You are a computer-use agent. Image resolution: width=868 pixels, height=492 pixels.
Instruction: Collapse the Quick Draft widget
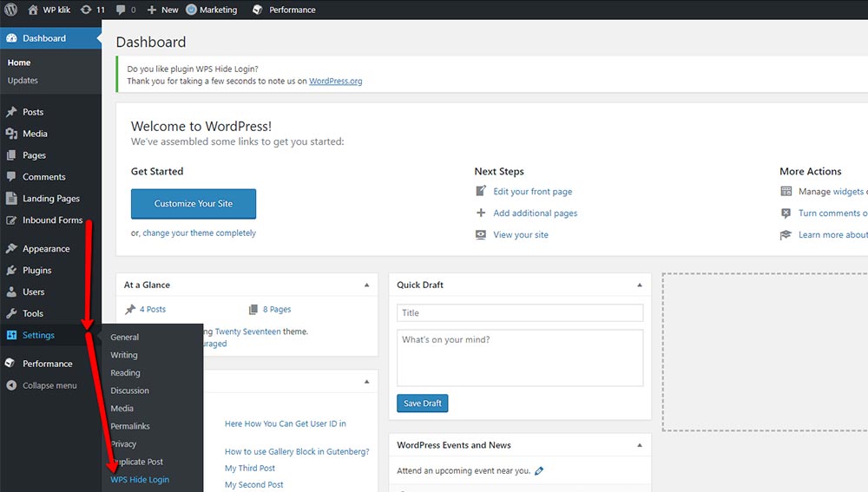pos(640,285)
